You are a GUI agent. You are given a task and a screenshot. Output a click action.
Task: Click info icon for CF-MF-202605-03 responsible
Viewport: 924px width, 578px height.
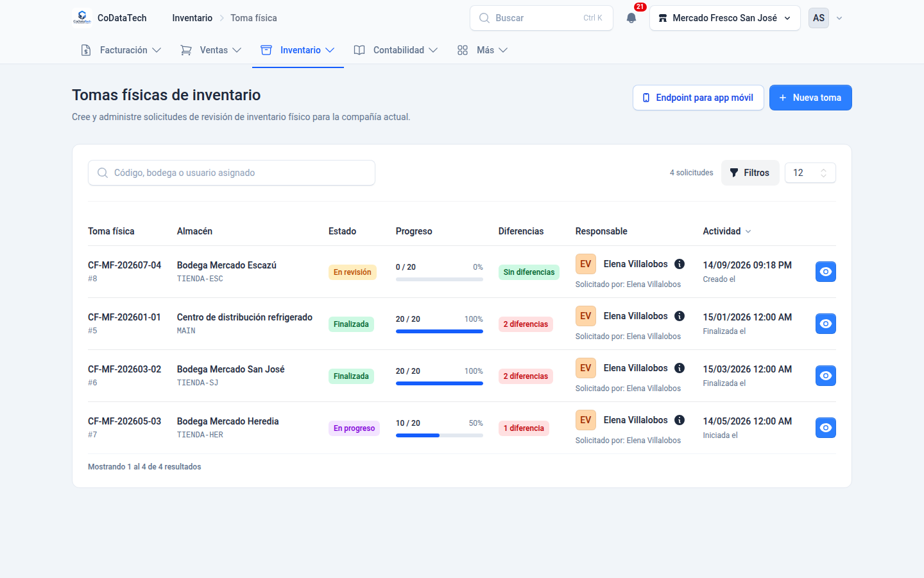tap(680, 420)
